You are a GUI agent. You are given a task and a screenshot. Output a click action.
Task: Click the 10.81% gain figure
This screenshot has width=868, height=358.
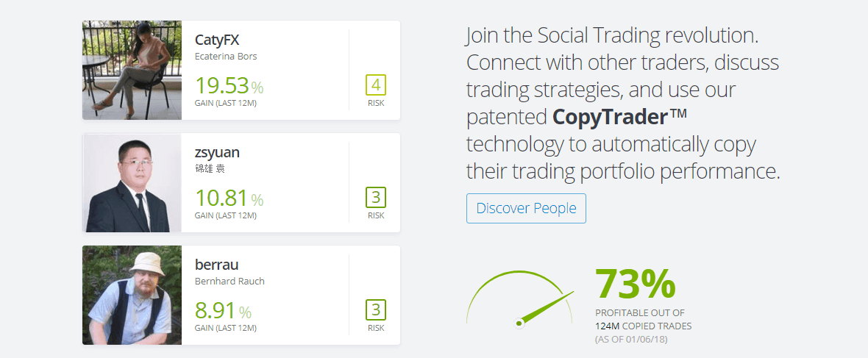point(229,198)
